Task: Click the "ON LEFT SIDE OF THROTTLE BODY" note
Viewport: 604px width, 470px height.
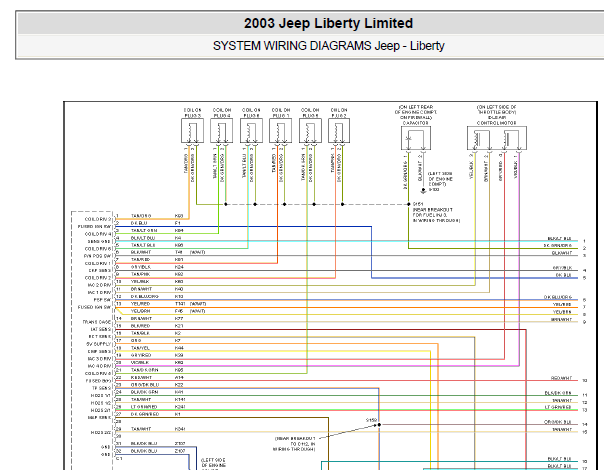Action: [497, 109]
